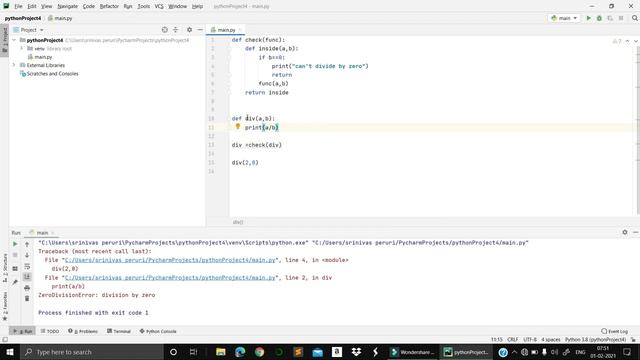Image resolution: width=640 pixels, height=360 pixels.
Task: Open notifications action center icon
Action: coord(627,352)
